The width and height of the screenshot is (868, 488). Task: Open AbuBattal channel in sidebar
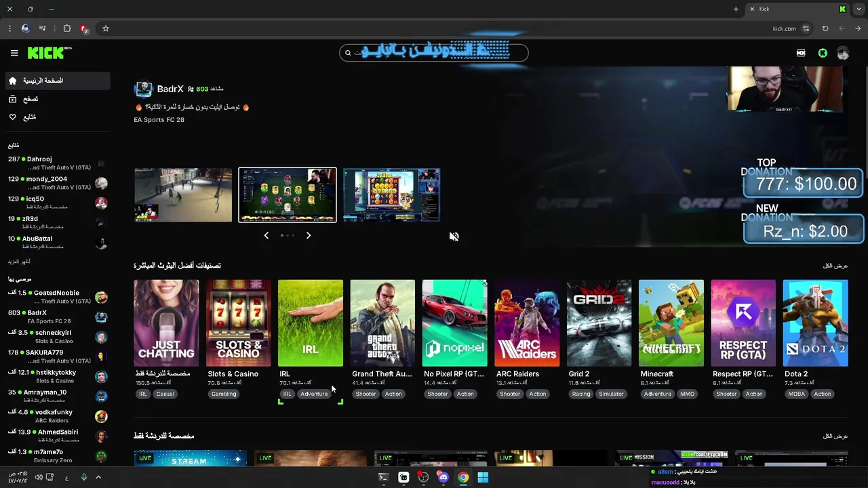[x=57, y=243]
